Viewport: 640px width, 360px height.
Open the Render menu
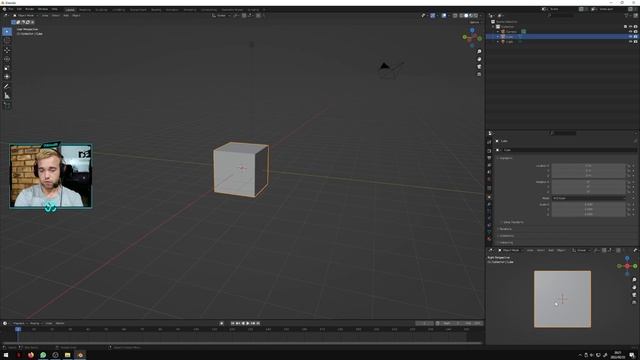30,9
